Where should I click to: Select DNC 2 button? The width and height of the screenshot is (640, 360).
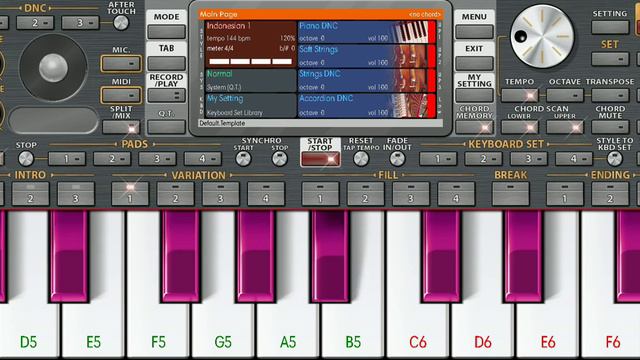tap(35, 23)
